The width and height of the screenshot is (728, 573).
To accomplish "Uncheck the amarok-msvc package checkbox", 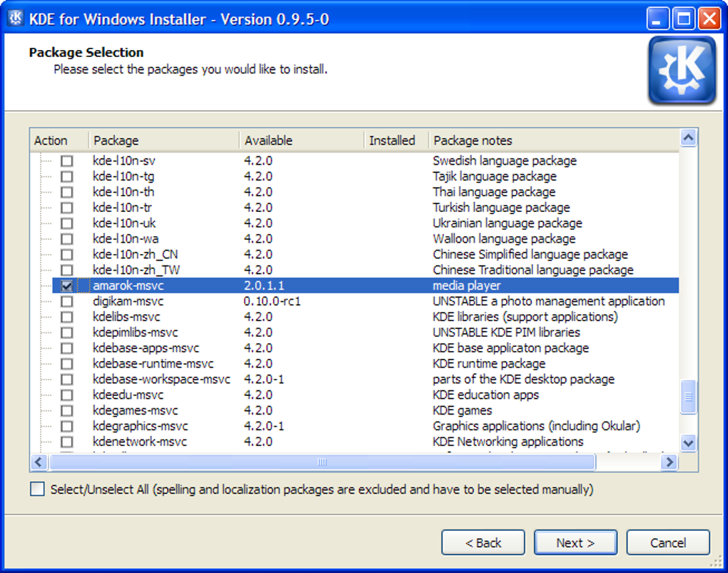I will pyautogui.click(x=67, y=286).
